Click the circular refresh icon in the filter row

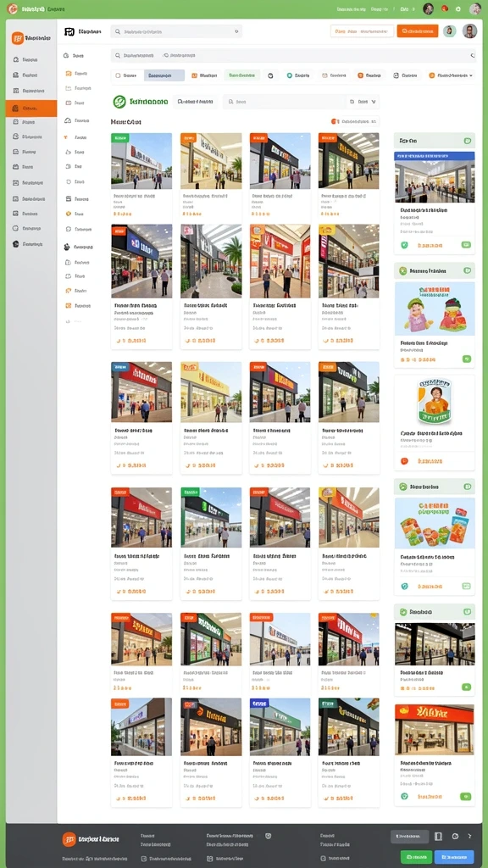pyautogui.click(x=270, y=75)
